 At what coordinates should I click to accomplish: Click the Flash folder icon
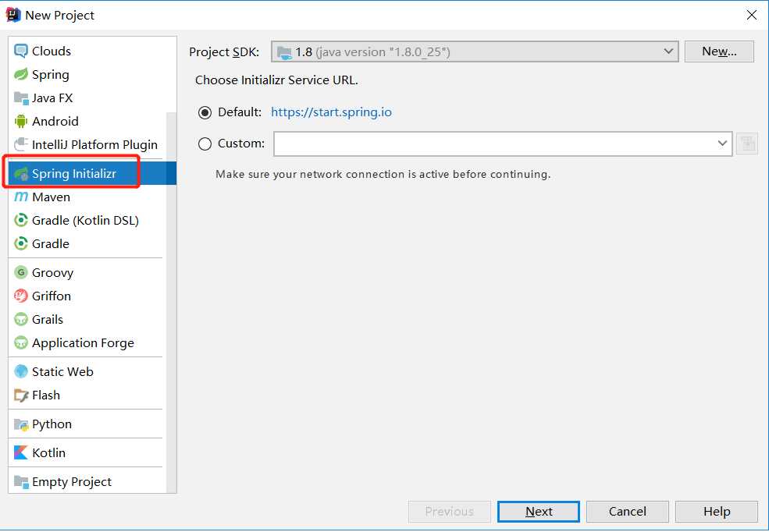[20, 395]
